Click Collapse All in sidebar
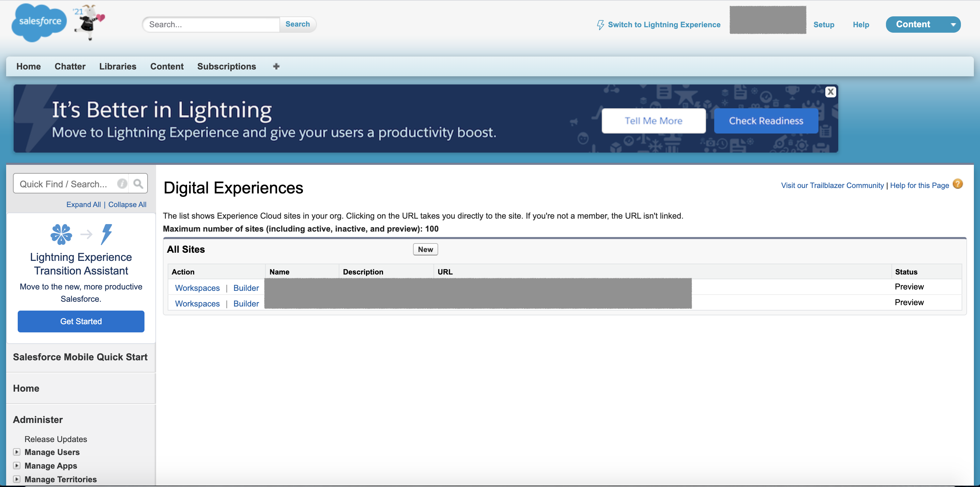 [x=127, y=205]
